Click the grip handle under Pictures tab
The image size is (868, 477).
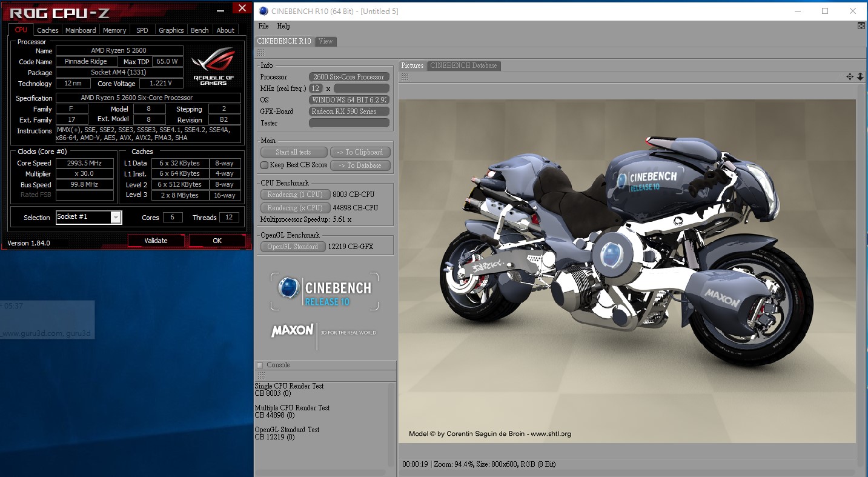[x=405, y=77]
